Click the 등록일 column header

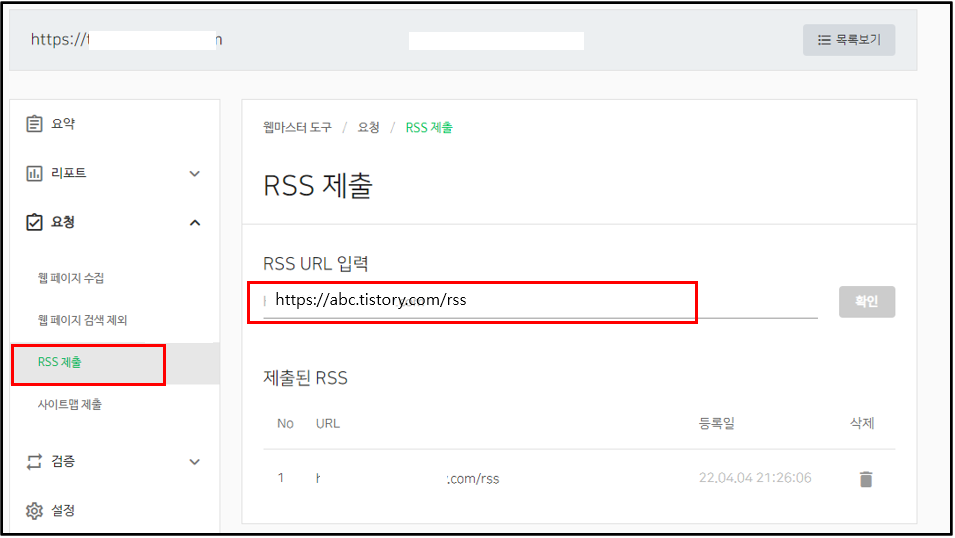click(716, 423)
